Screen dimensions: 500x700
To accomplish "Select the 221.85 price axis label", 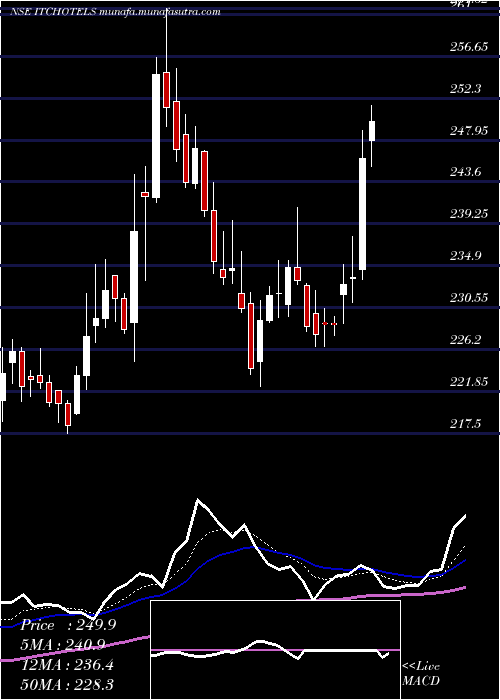I will (469, 382).
